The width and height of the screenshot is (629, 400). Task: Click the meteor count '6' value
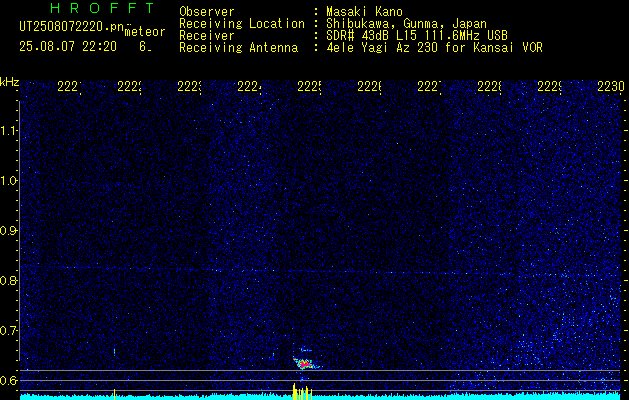click(x=144, y=47)
